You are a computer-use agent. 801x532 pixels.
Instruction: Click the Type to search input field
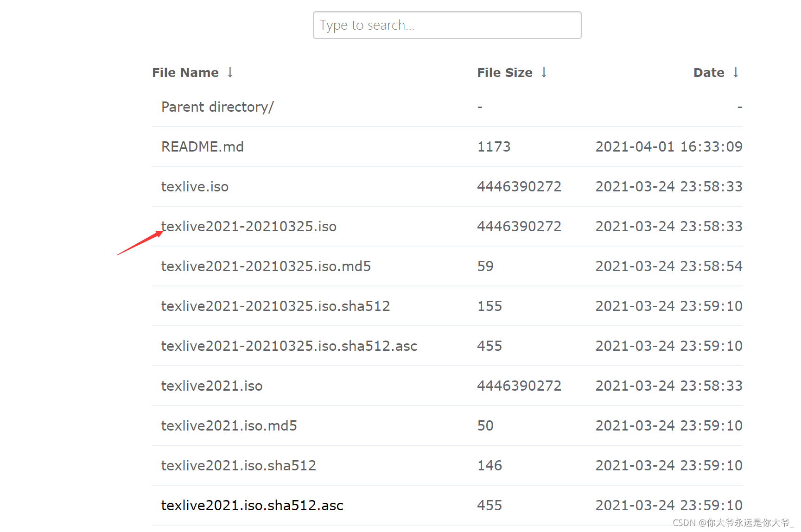click(x=447, y=25)
